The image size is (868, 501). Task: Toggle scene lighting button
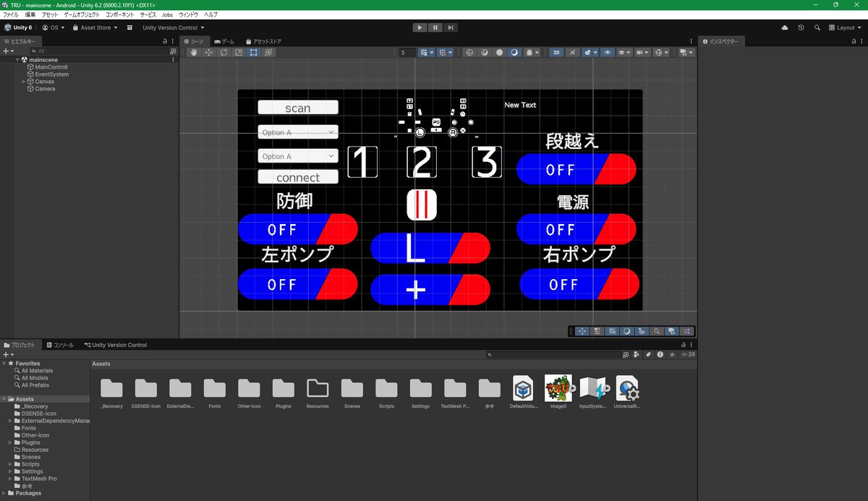pos(572,52)
